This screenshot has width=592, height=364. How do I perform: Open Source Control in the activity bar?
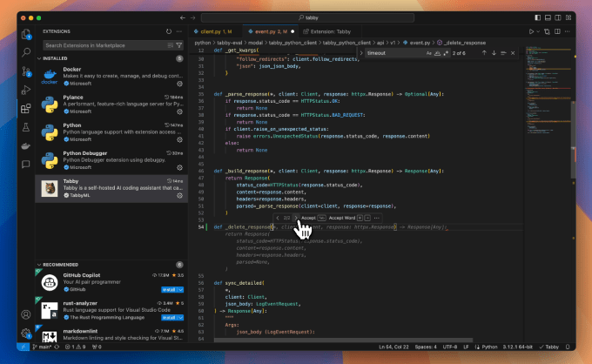point(26,71)
